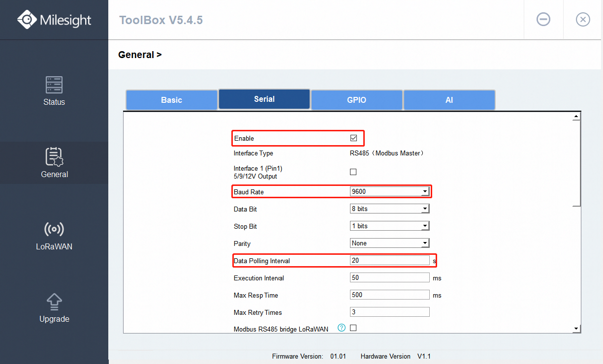Uncheck the Enable checkbox
The width and height of the screenshot is (603, 364).
click(353, 138)
